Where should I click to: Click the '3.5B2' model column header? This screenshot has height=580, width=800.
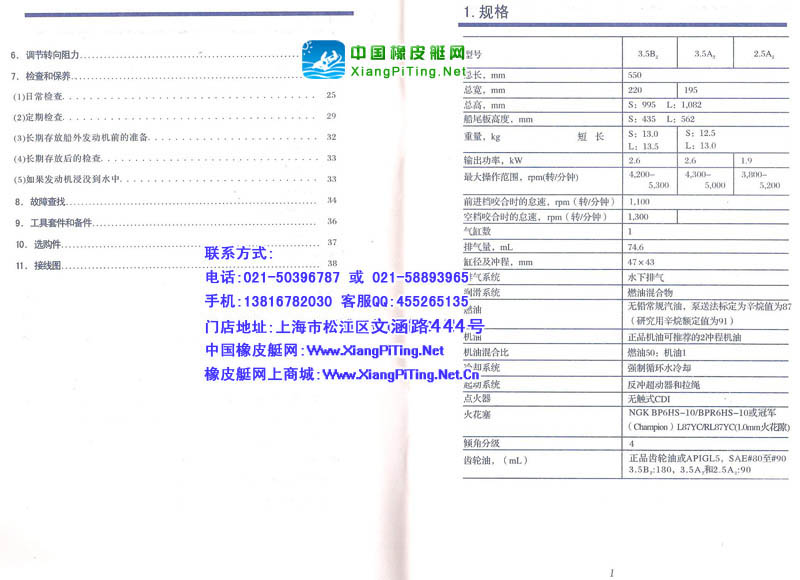click(x=648, y=54)
